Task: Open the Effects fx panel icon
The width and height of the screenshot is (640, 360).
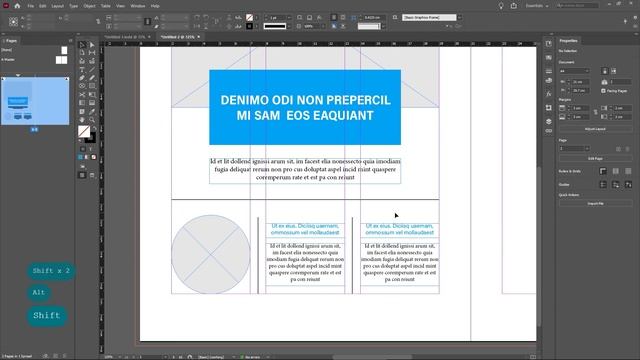Action: [x=549, y=94]
